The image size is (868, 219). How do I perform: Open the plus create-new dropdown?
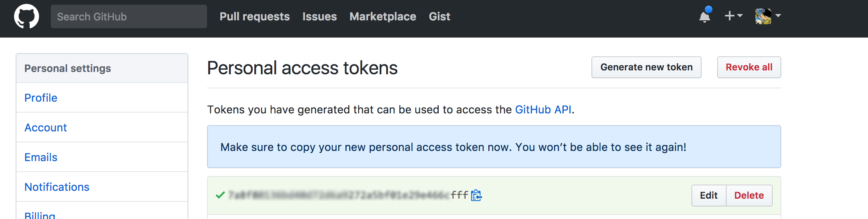tap(733, 16)
